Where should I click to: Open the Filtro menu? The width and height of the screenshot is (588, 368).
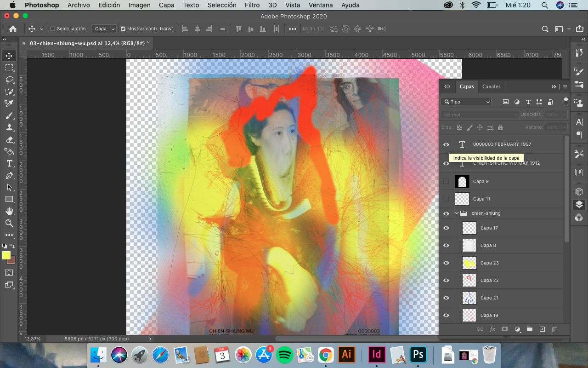[x=252, y=5]
